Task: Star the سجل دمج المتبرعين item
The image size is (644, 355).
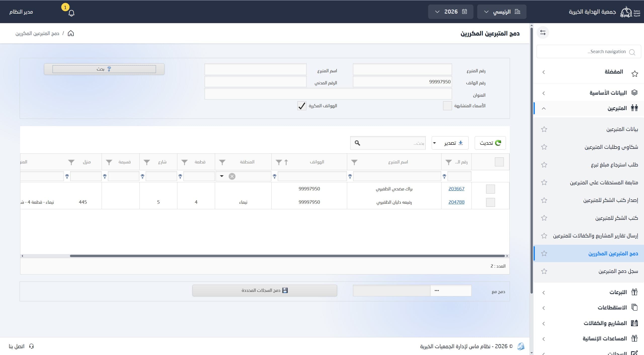Action: tap(544, 271)
